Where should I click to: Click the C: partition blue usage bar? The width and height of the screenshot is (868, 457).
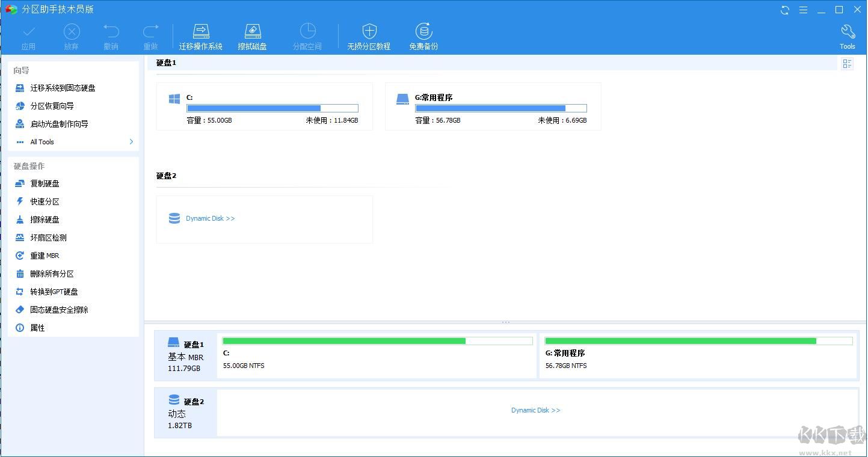point(272,109)
